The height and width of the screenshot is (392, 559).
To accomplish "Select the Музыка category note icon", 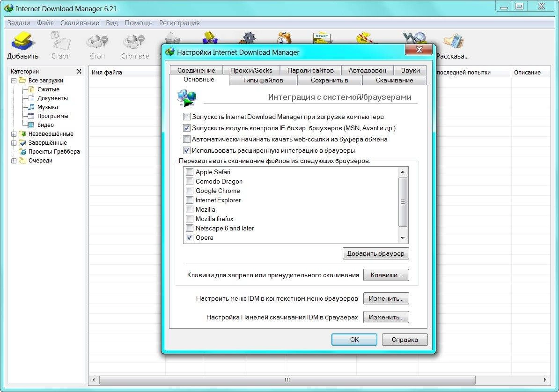I will [31, 107].
